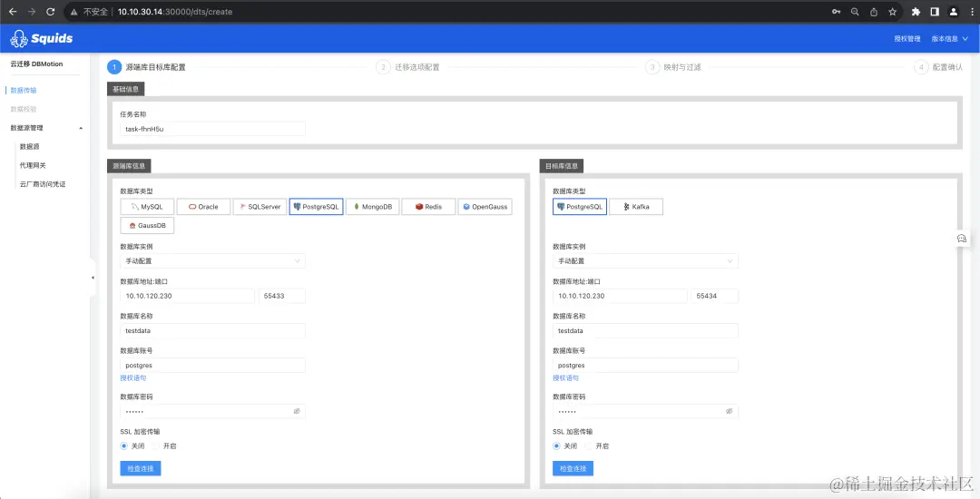This screenshot has width=980, height=499.
Task: Select Kafka as target database type
Action: point(635,207)
